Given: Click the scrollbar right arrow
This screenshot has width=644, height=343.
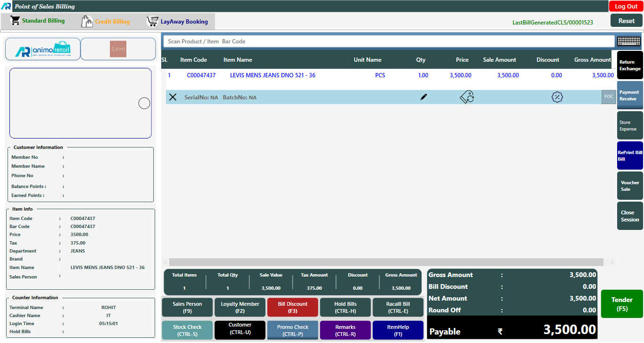Looking at the screenshot, I should pos(612,262).
